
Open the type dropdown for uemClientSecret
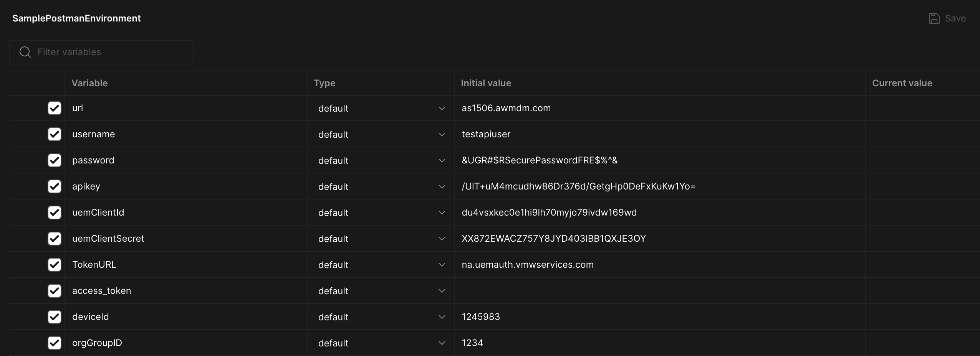click(x=381, y=239)
